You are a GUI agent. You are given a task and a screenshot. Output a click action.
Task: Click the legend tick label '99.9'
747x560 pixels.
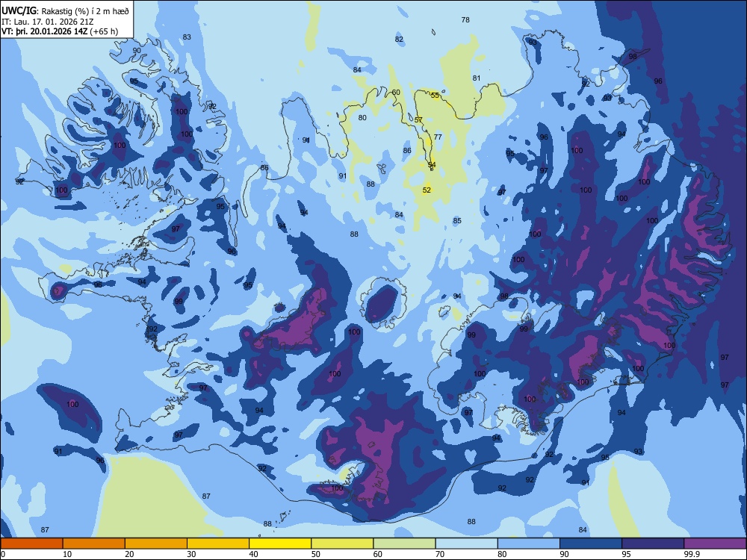692,554
